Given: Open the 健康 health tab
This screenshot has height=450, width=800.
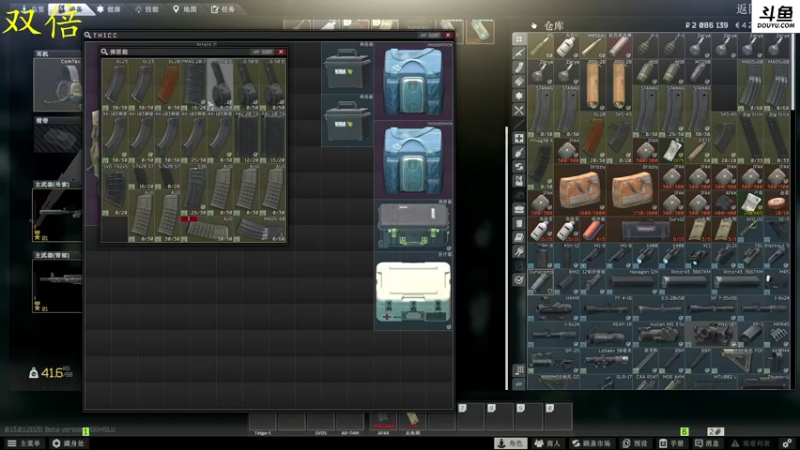Looking at the screenshot, I should click(x=109, y=9).
